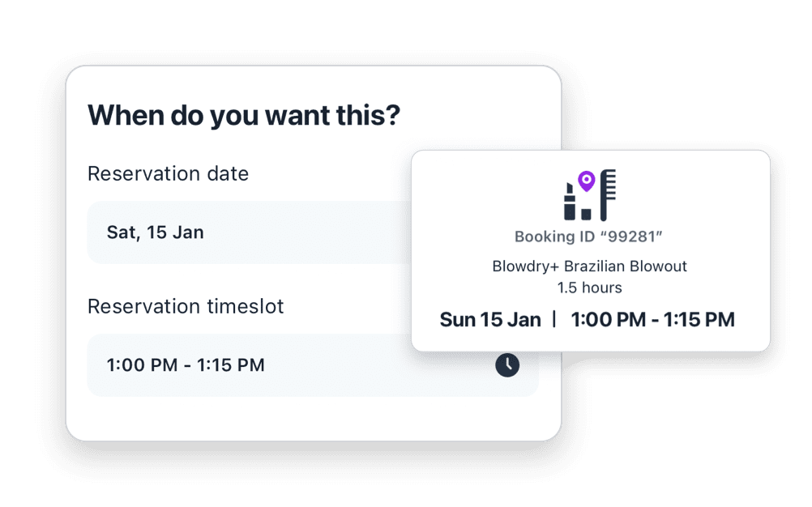Click the 1.5 hours duration text
The image size is (812, 507).
589,288
